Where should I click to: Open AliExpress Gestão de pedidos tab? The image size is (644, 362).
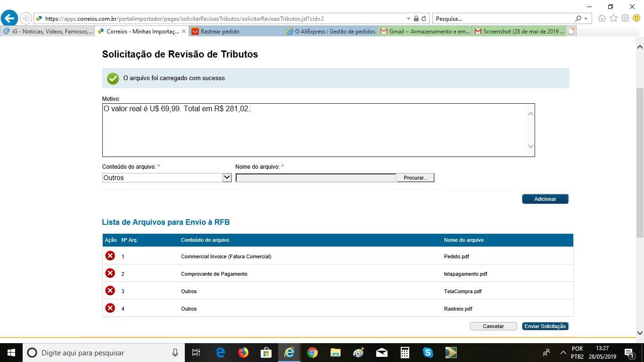[330, 32]
